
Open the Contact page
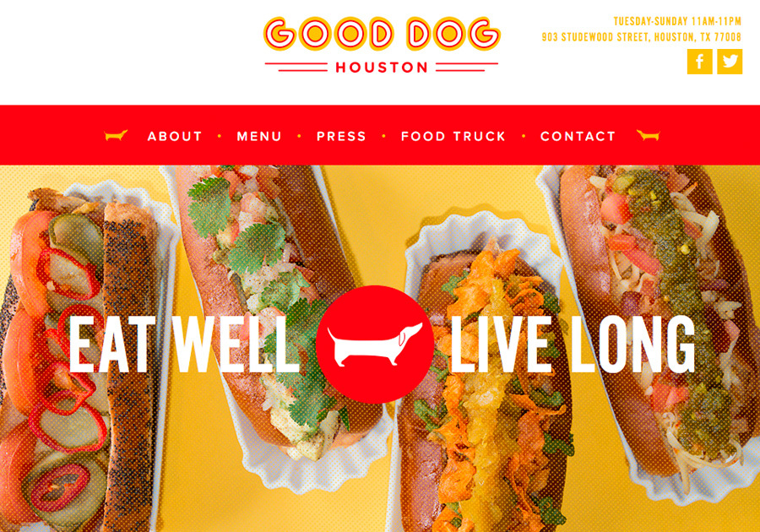(578, 136)
